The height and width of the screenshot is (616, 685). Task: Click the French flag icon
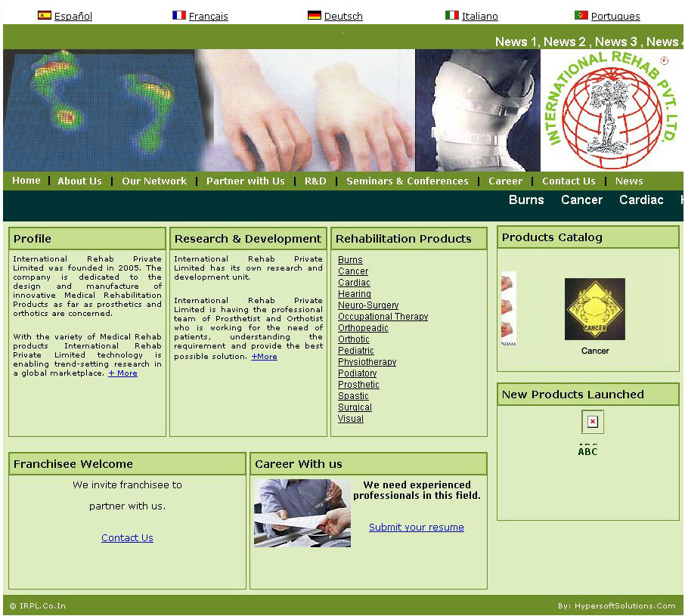[x=179, y=15]
